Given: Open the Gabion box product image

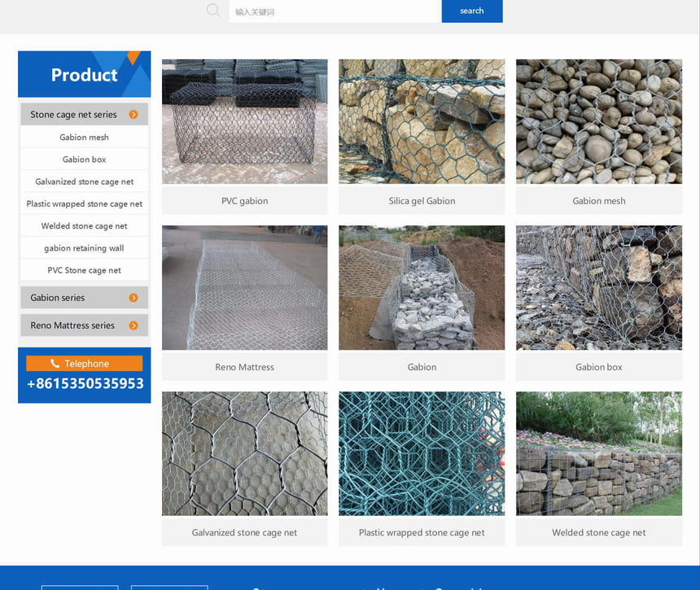Looking at the screenshot, I should (x=598, y=287).
